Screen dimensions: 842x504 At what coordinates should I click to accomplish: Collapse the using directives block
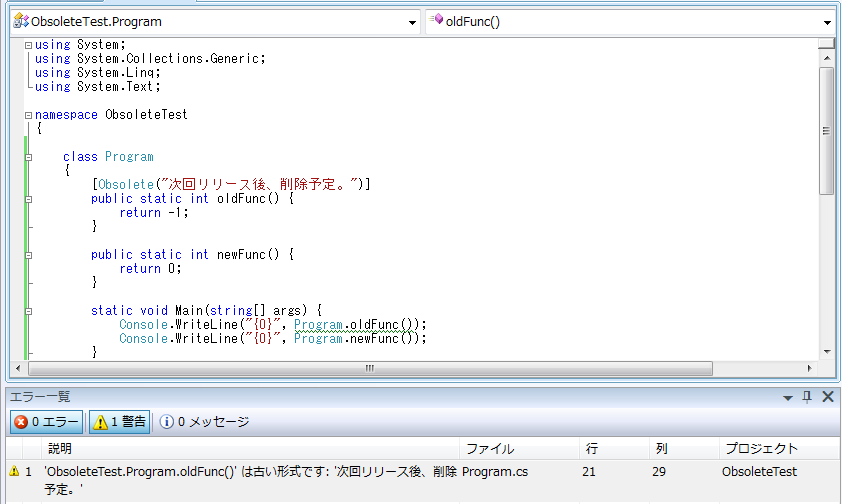click(28, 45)
